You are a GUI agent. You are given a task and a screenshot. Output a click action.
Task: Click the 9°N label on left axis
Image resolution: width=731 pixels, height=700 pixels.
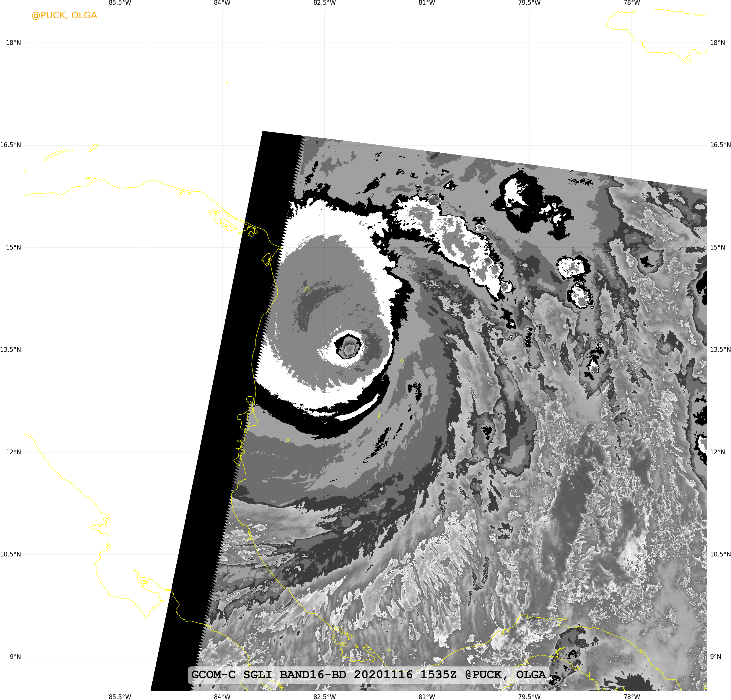point(15,656)
